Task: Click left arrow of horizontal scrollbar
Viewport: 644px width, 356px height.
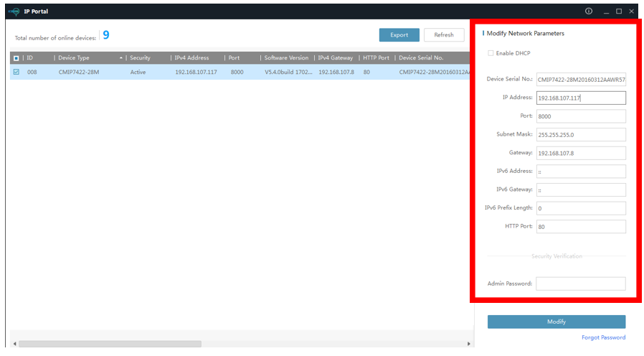Action: 14,344
